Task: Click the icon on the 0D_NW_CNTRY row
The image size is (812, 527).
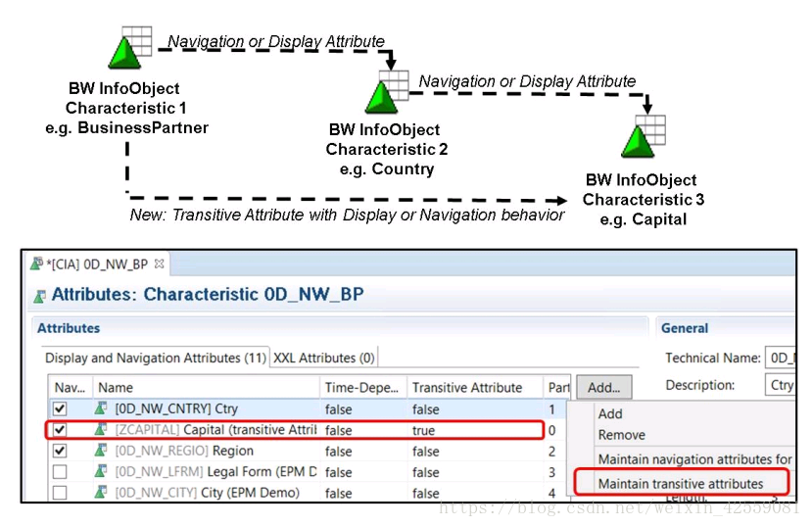Action: click(101, 408)
